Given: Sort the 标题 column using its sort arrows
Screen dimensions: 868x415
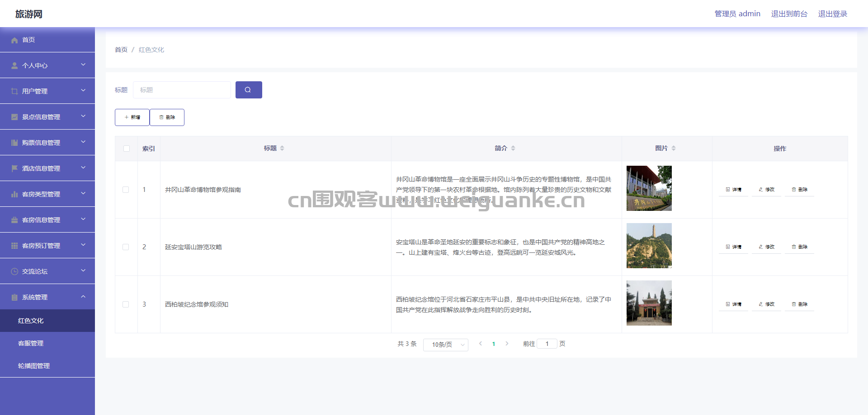Looking at the screenshot, I should tap(282, 148).
